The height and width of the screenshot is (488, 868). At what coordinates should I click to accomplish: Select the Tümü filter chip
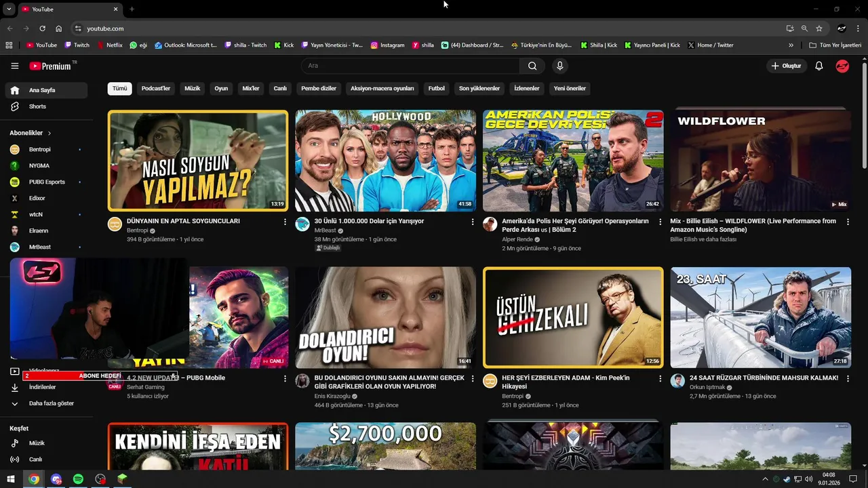click(119, 89)
